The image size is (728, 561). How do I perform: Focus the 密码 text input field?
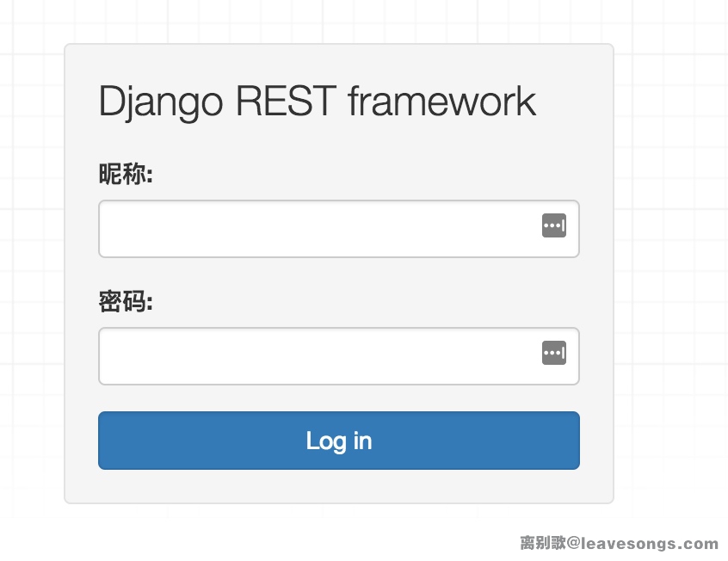click(318, 356)
